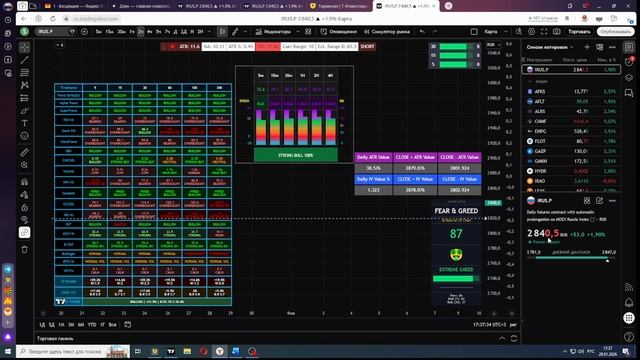Open the user profile avatar menu
The width and height of the screenshot is (640, 360).
click(x=24, y=31)
